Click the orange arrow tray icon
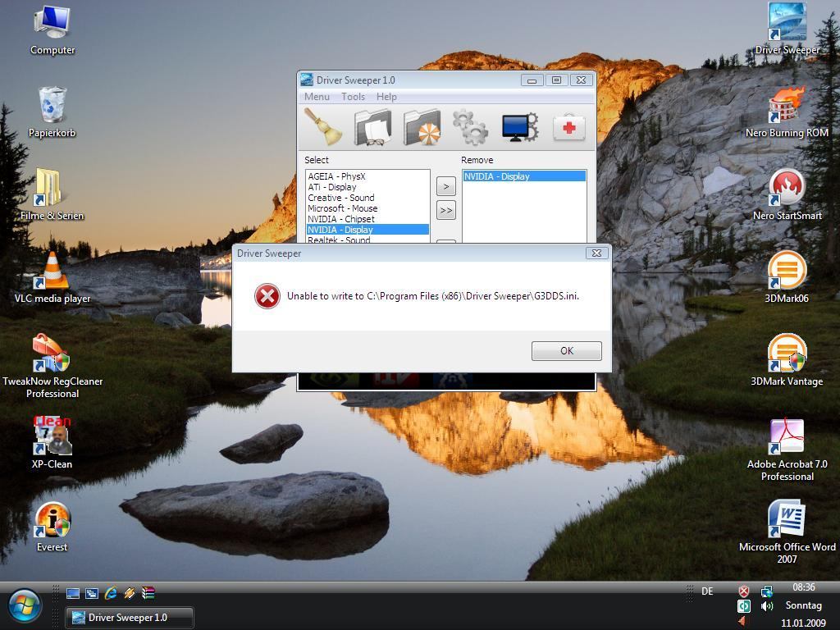840x630 pixels. (x=742, y=622)
